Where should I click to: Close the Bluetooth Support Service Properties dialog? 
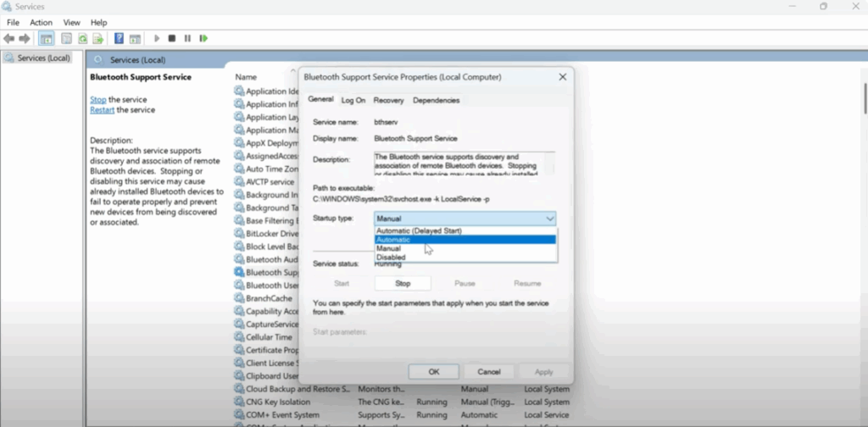563,77
